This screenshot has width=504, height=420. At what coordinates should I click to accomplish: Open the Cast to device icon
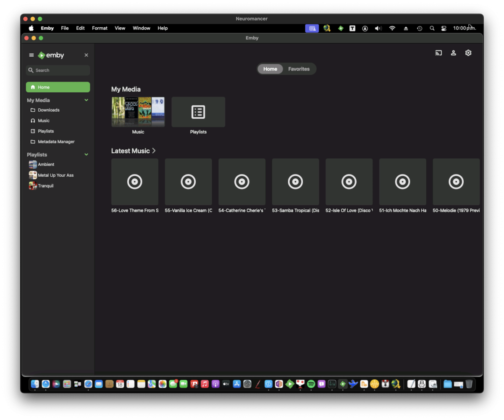[438, 53]
